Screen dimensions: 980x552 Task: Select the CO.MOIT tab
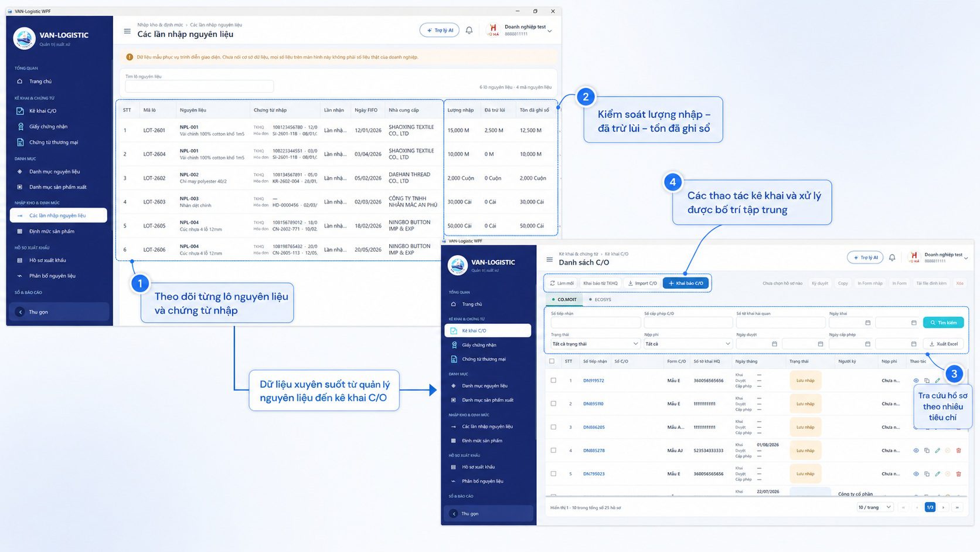coord(564,300)
